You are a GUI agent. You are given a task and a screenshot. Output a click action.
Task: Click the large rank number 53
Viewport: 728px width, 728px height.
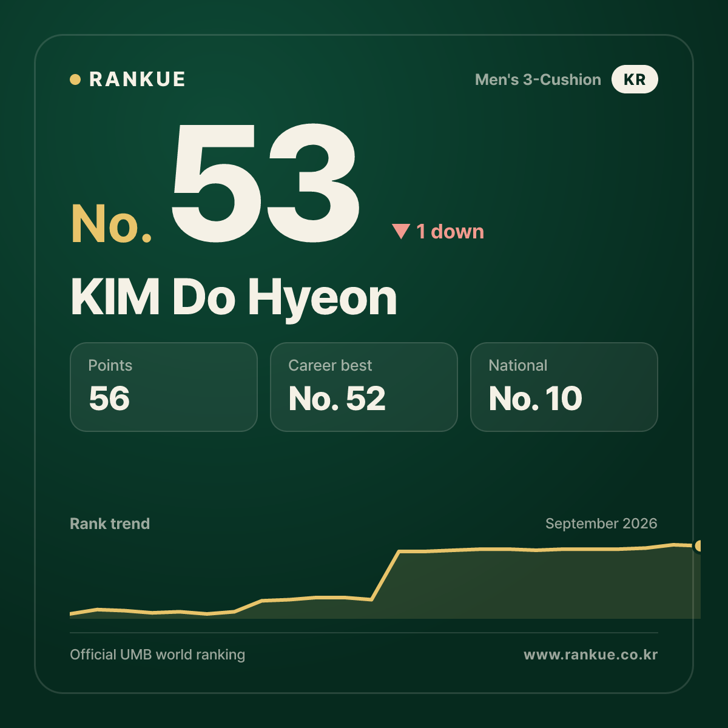266,182
